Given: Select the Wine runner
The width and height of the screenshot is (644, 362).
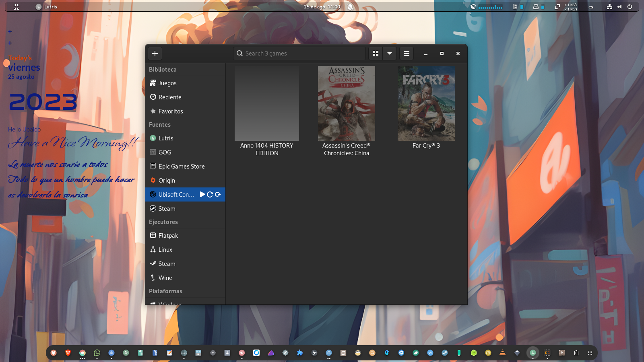Looking at the screenshot, I should [x=185, y=278].
